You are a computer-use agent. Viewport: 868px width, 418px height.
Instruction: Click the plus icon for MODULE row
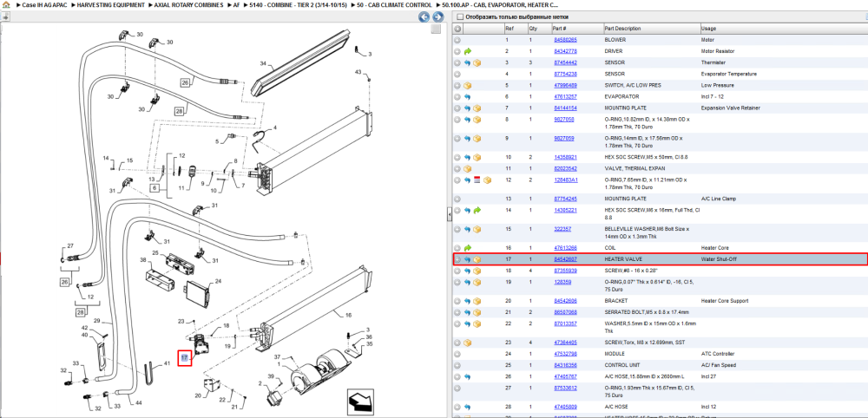click(457, 354)
